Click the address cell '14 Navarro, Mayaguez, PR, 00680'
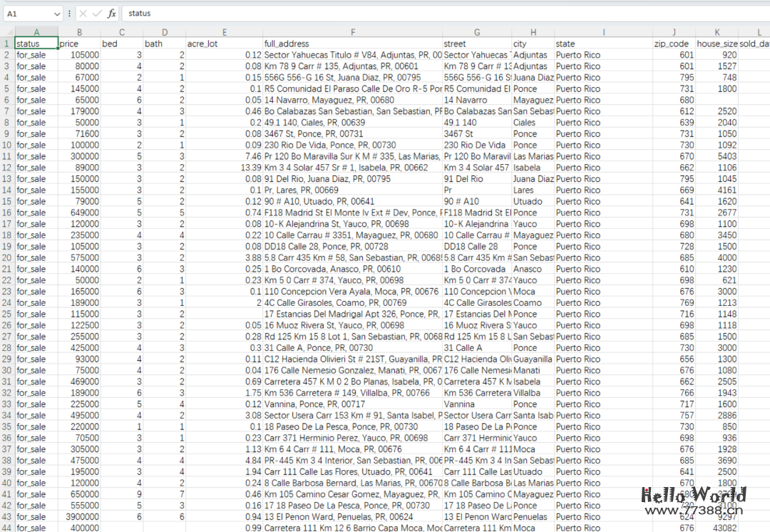 coord(352,100)
